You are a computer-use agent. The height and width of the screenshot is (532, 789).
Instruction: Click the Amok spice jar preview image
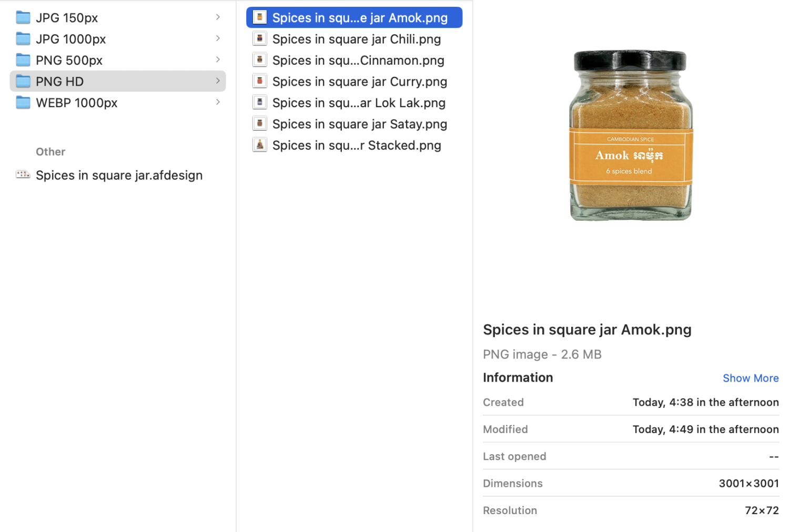630,136
